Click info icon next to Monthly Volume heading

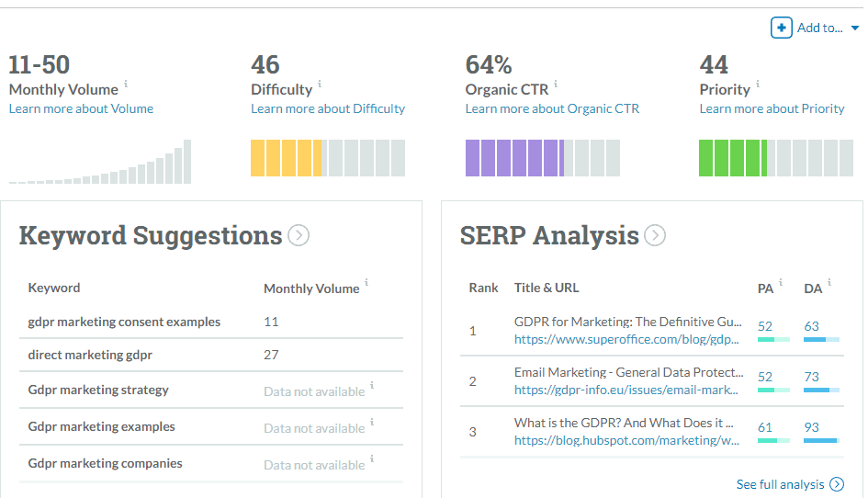click(x=126, y=84)
